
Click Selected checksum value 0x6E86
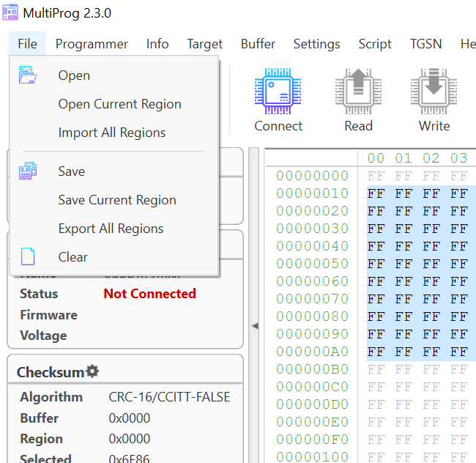click(130, 459)
